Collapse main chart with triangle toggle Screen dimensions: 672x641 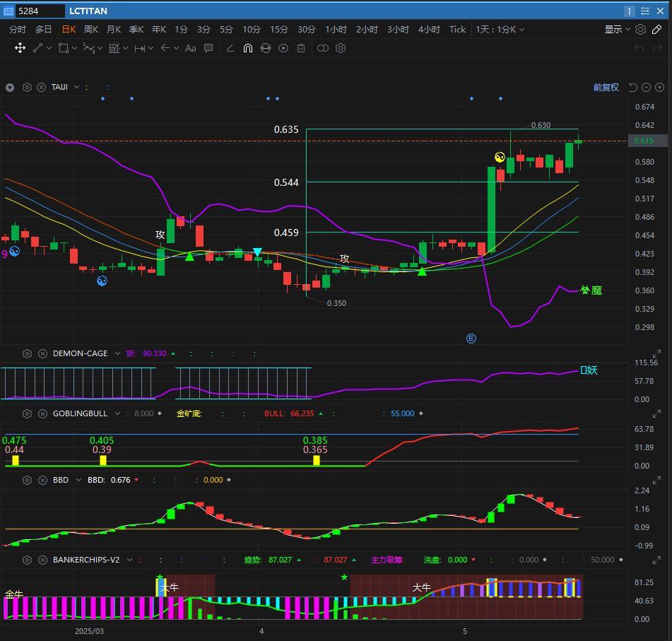10,88
